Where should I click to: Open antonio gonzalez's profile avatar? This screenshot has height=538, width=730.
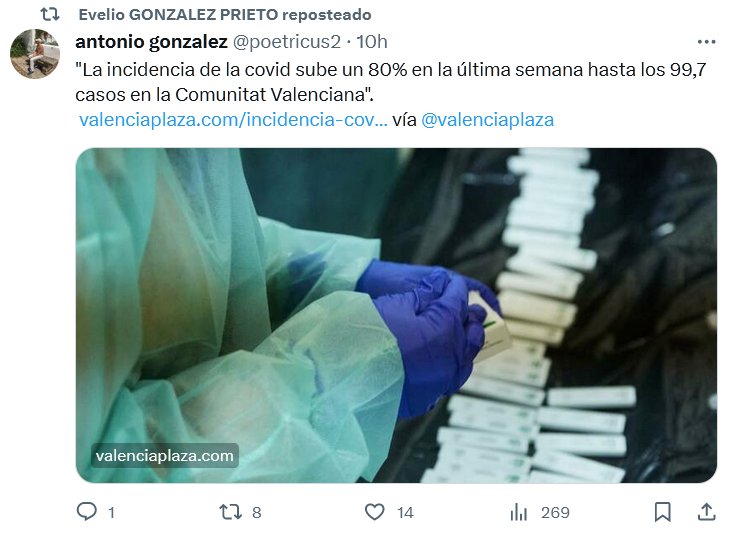coord(35,54)
